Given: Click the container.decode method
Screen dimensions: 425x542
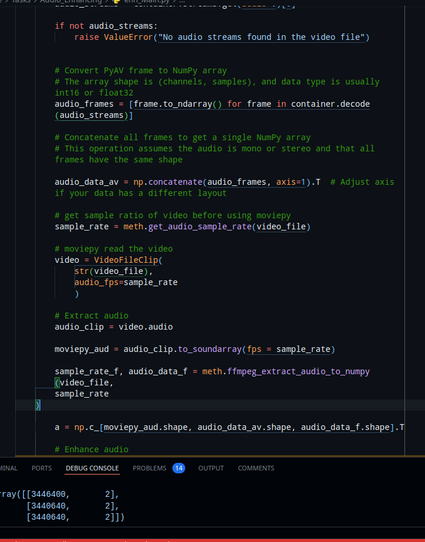Looking at the screenshot, I should (330, 104).
